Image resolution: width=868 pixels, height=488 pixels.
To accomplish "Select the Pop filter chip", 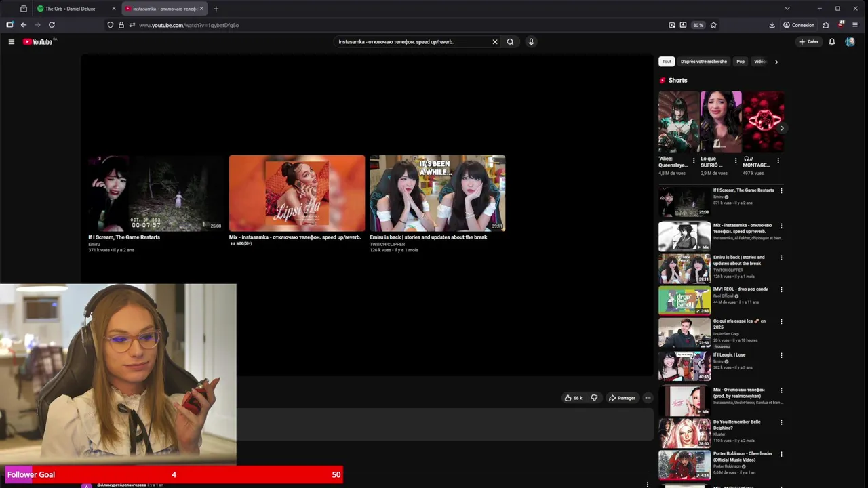I will [741, 62].
